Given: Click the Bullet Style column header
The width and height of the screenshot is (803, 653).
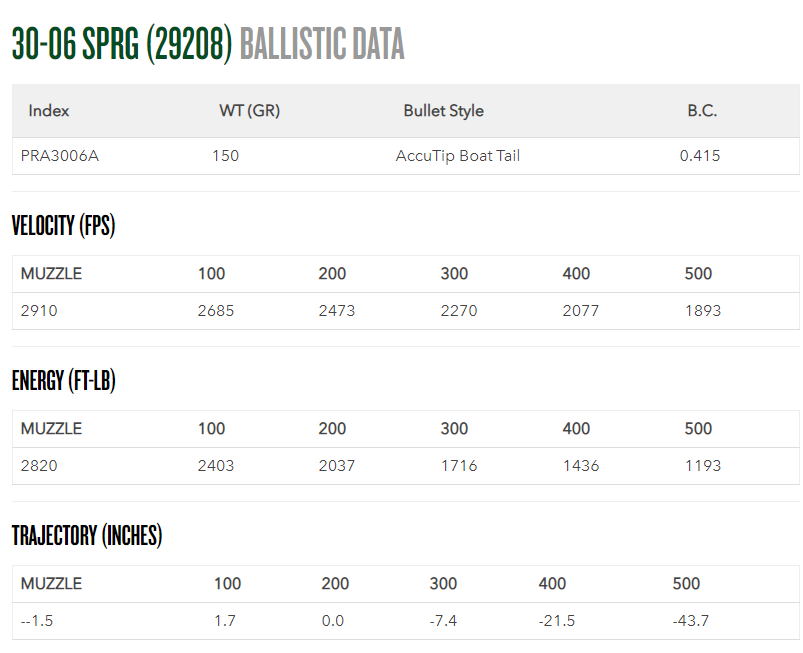Looking at the screenshot, I should (x=443, y=111).
